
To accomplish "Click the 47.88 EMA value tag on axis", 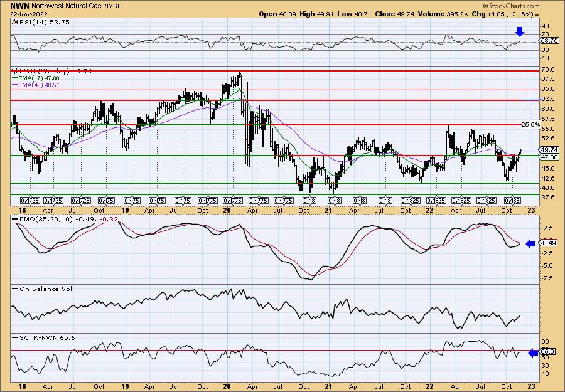I will coord(550,157).
